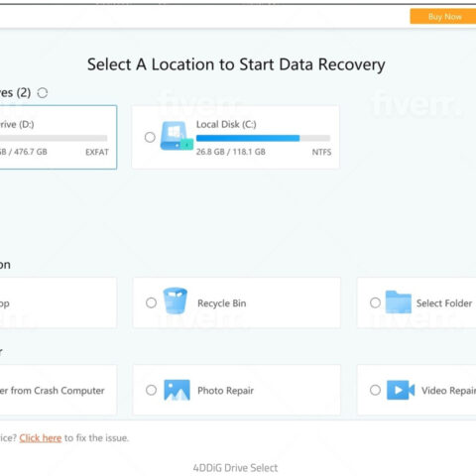
Task: Open the 'Click here' fix link
Action: click(41, 438)
